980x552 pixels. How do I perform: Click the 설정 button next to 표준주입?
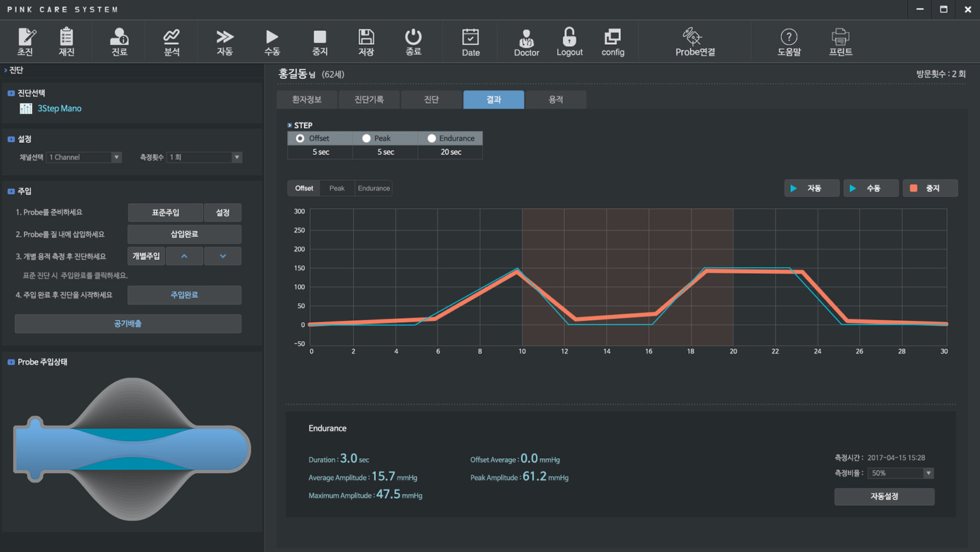223,212
